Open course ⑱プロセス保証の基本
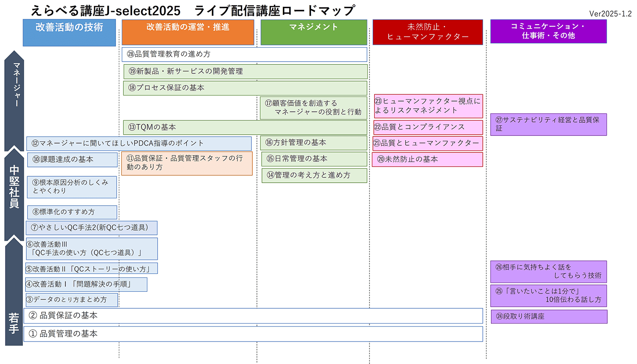The height and width of the screenshot is (364, 637). [245, 88]
